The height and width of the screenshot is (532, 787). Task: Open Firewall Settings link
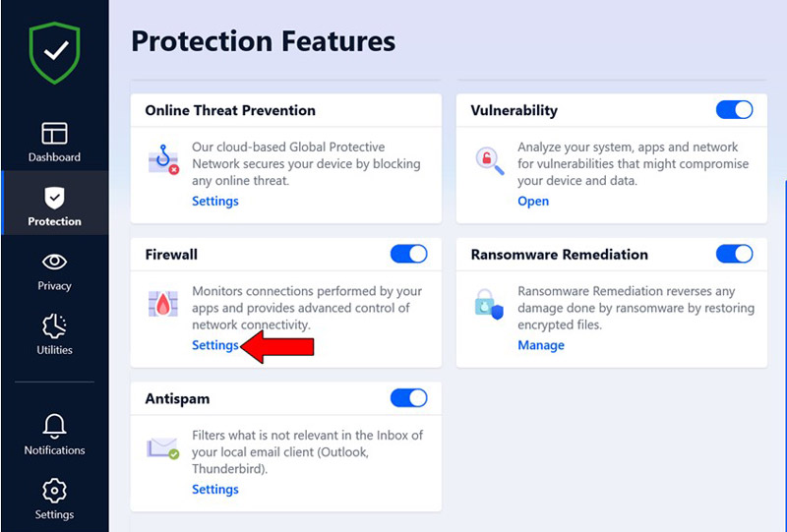[x=215, y=345]
